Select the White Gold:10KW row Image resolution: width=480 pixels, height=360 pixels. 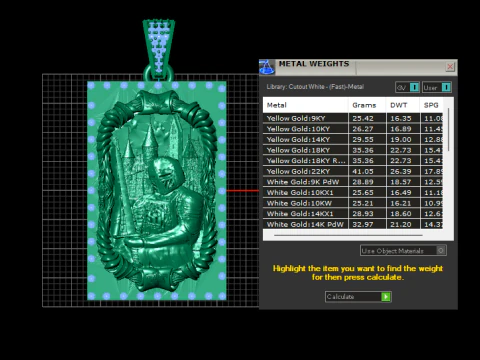pos(353,203)
